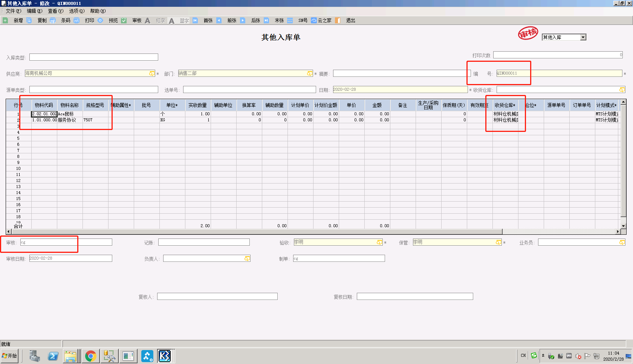The image size is (633, 364).
Task: Click the 日期 field showing 2020-02-28
Action: point(400,90)
